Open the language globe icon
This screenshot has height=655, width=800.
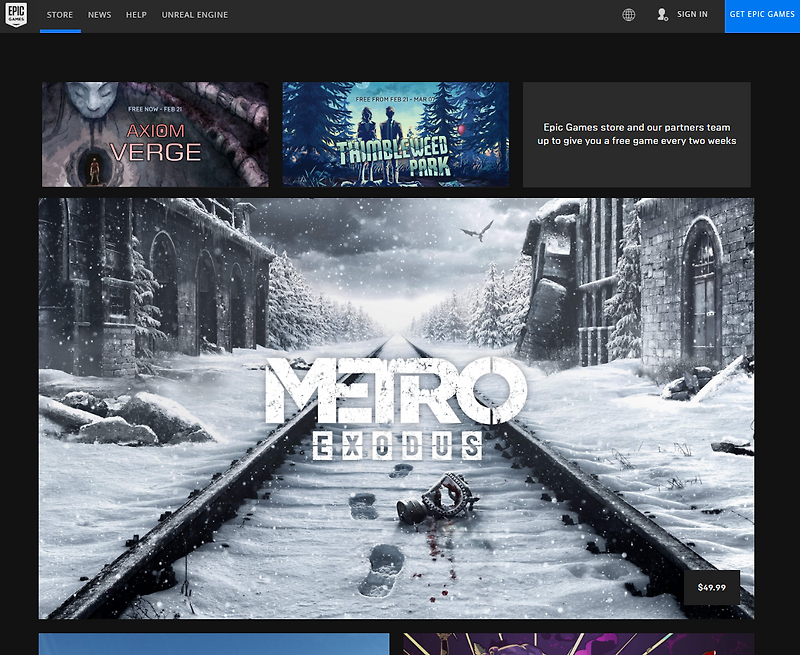pos(629,15)
